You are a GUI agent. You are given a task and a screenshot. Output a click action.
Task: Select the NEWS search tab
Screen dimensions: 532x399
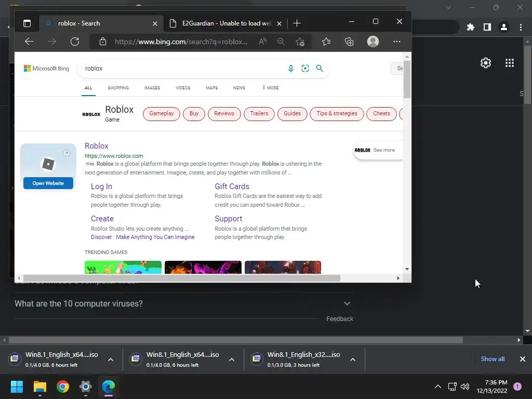[x=239, y=88]
